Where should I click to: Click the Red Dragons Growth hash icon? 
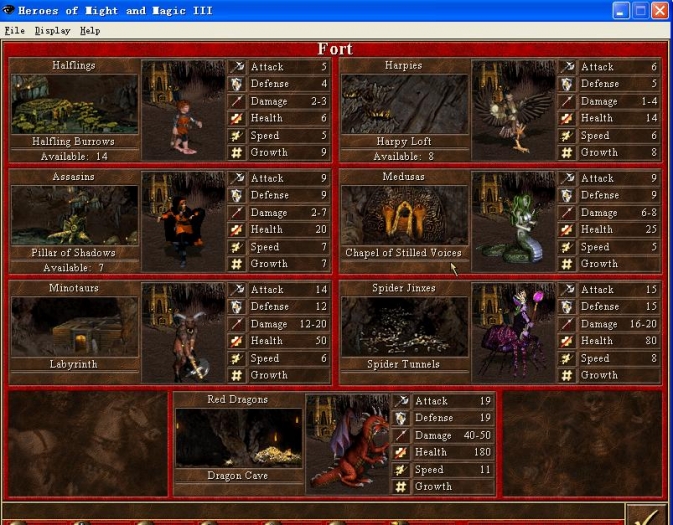tap(401, 487)
